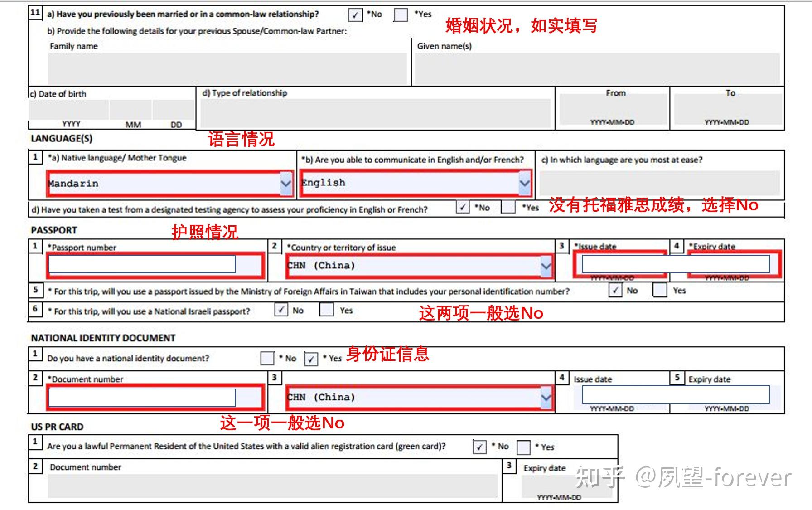Image resolution: width=812 pixels, height=510 pixels.
Task: Check the Yes box for previous marriage question
Action: click(x=401, y=14)
